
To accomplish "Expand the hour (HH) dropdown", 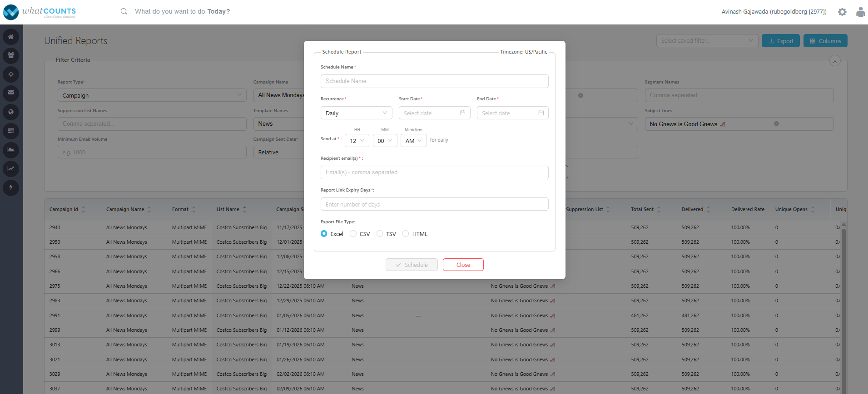I will coord(357,141).
